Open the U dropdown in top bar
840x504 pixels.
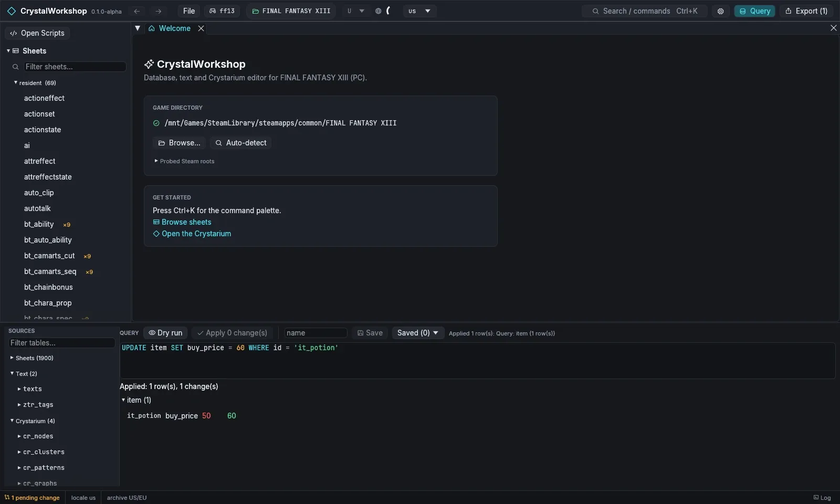pos(355,11)
